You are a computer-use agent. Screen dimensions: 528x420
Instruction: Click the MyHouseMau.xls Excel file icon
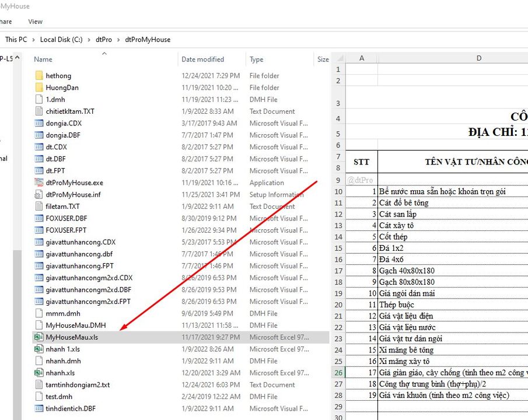pyautogui.click(x=39, y=337)
